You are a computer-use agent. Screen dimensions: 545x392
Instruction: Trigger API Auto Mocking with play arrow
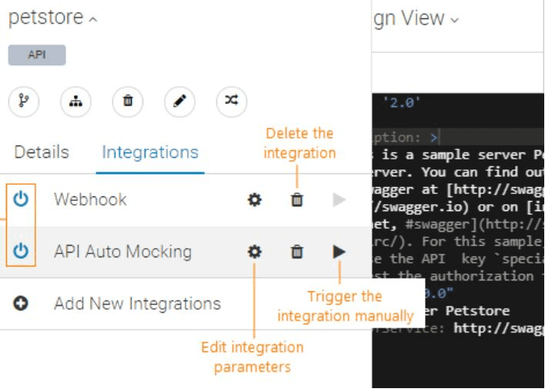click(x=339, y=252)
